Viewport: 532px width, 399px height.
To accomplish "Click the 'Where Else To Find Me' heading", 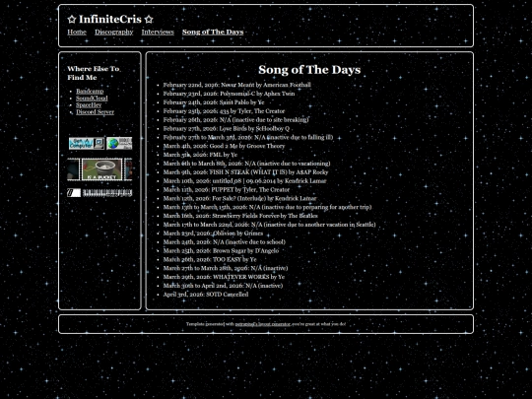I will pyautogui.click(x=94, y=73).
